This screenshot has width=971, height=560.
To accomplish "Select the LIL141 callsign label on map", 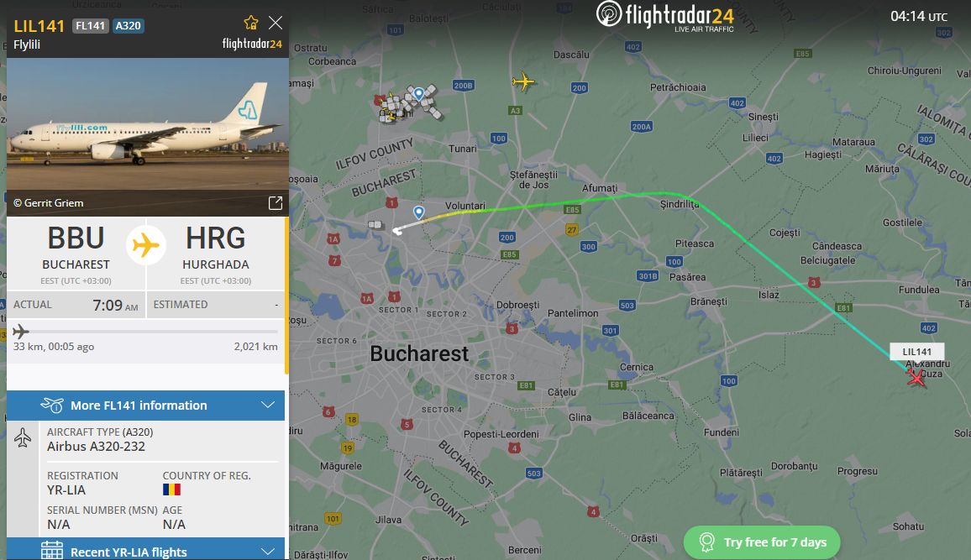I will click(916, 352).
